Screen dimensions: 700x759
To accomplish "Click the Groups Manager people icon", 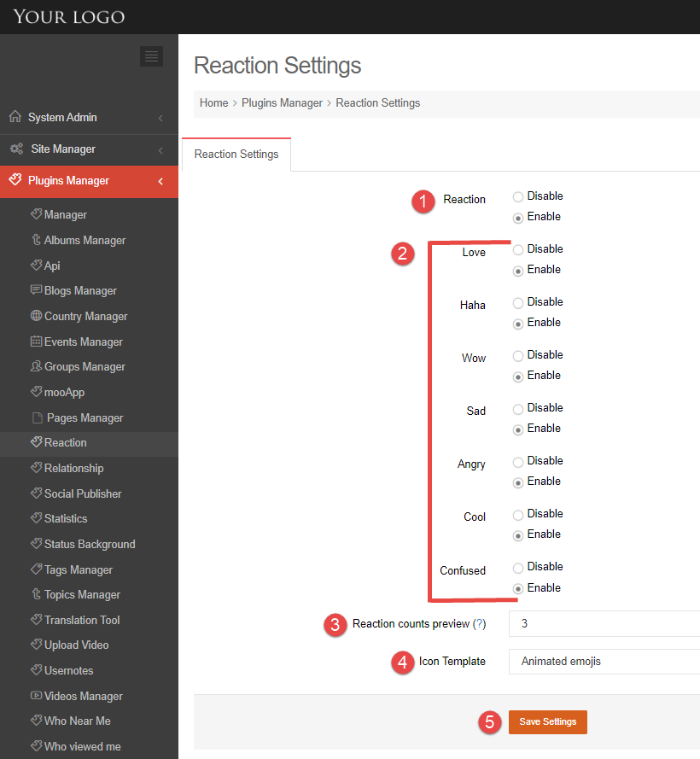I will [x=37, y=366].
